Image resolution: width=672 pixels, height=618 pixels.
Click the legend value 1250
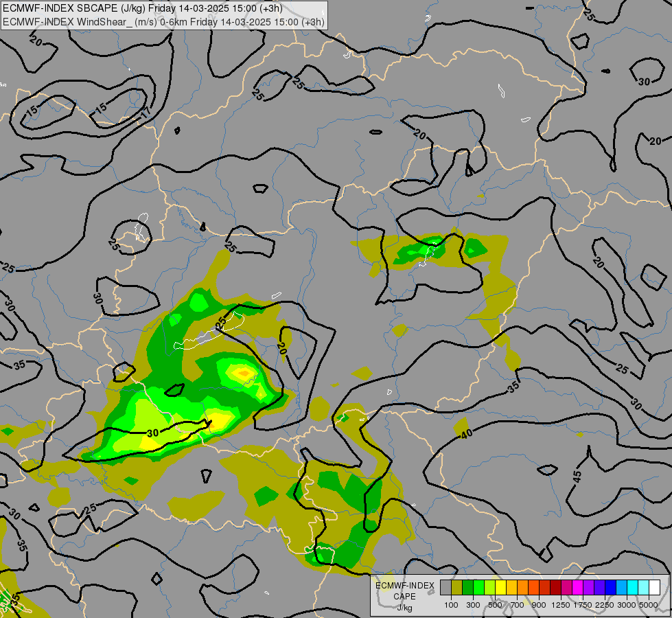tap(561, 605)
